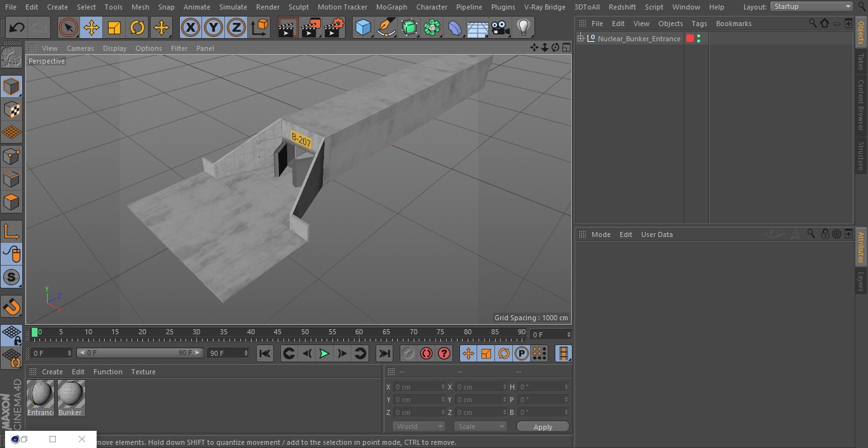Open Edit Render Settings
The image size is (868, 448).
click(x=334, y=27)
